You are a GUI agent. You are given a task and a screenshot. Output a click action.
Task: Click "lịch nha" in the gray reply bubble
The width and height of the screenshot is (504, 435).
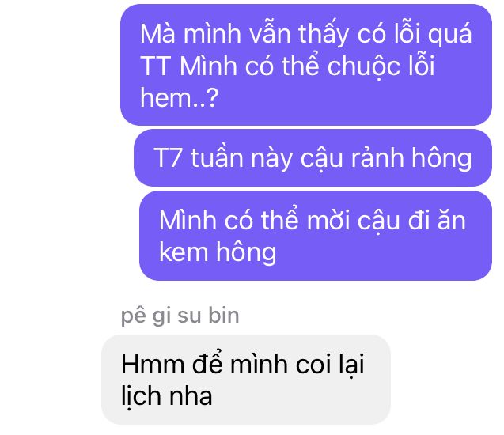pos(166,396)
